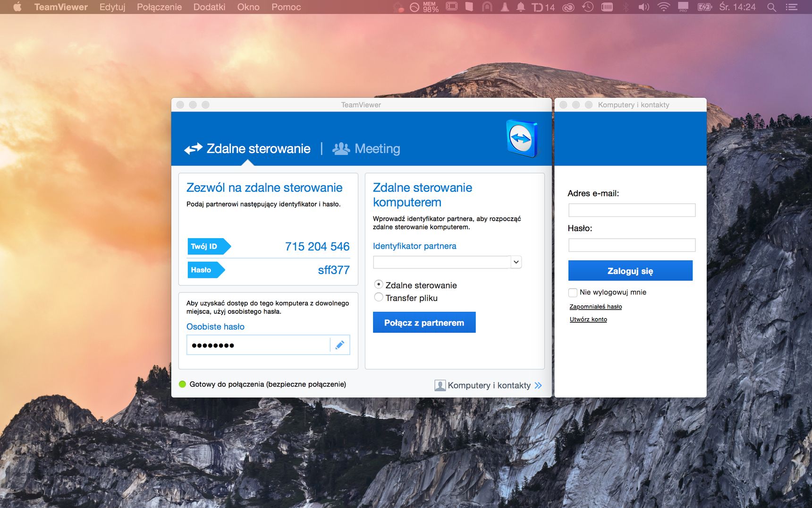Click the circle icon left of MEM
The width and height of the screenshot is (812, 508).
pyautogui.click(x=414, y=7)
